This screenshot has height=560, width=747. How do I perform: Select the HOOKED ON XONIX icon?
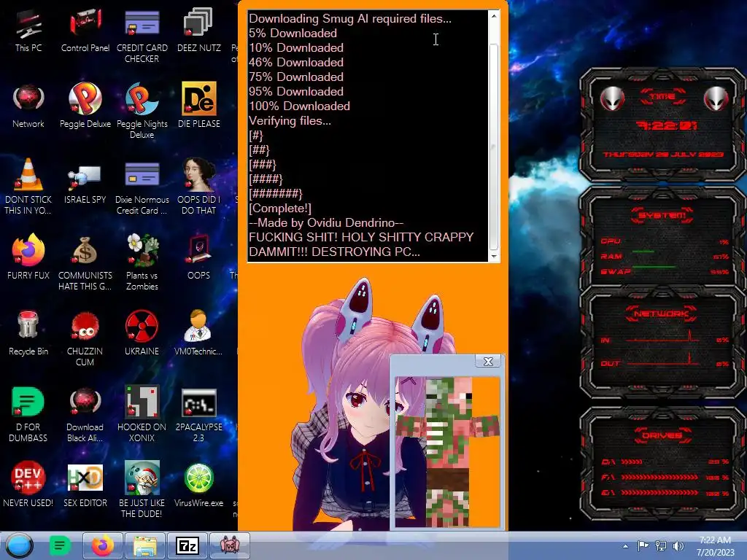pyautogui.click(x=142, y=414)
